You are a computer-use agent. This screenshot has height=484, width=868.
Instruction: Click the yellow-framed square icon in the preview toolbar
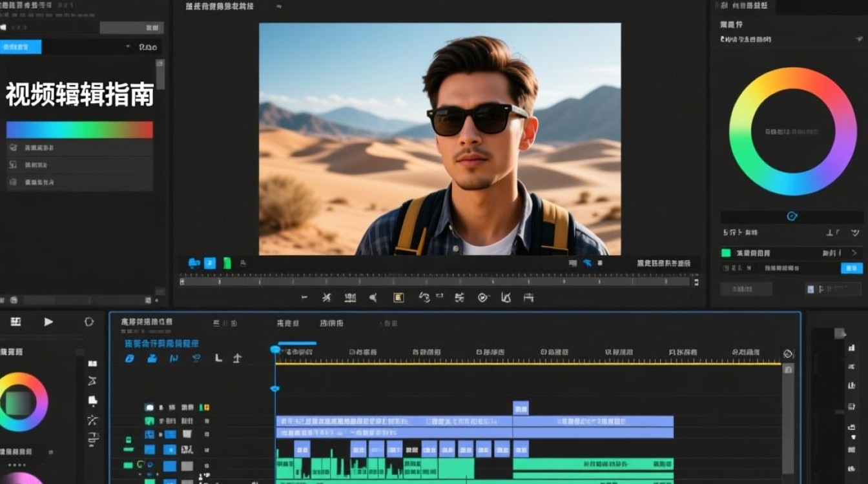pyautogui.click(x=398, y=297)
